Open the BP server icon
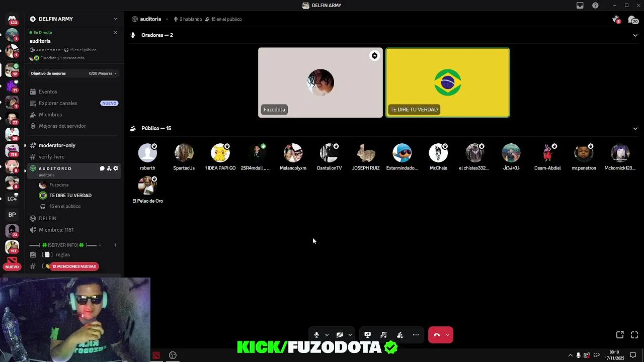This screenshot has height=362, width=644. pyautogui.click(x=12, y=215)
